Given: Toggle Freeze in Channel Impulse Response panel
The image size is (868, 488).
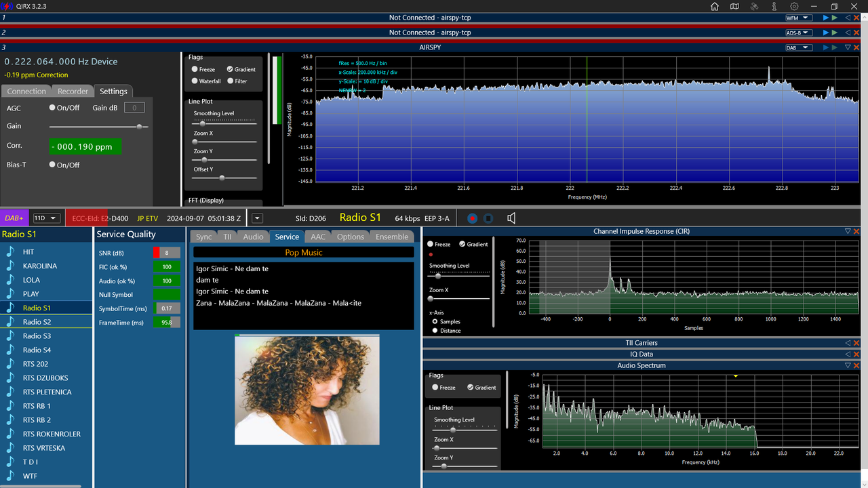Looking at the screenshot, I should 430,244.
